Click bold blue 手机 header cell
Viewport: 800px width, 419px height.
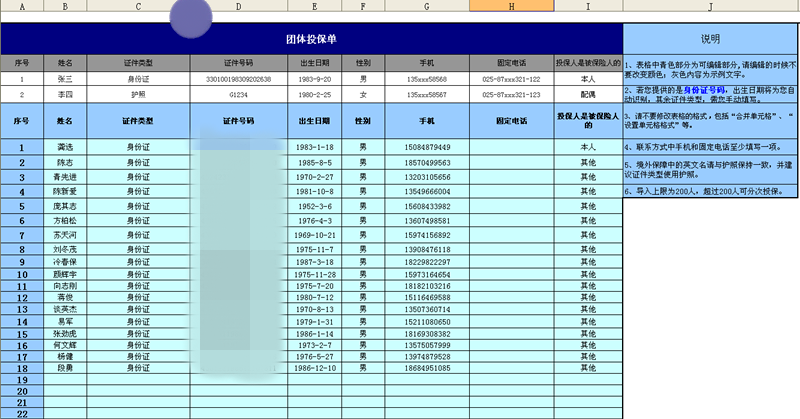click(x=427, y=121)
